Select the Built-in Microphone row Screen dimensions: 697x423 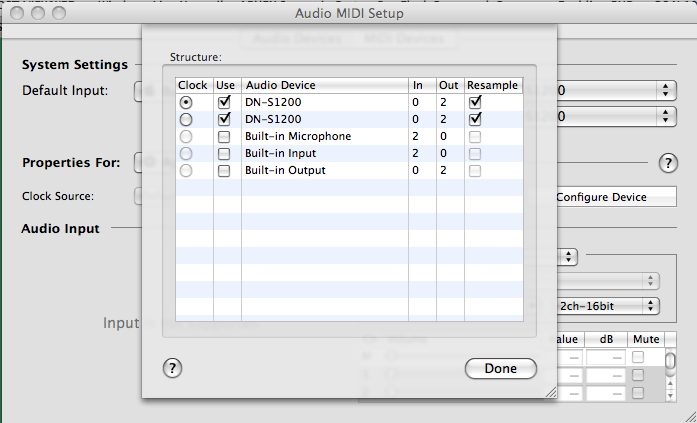(349, 136)
